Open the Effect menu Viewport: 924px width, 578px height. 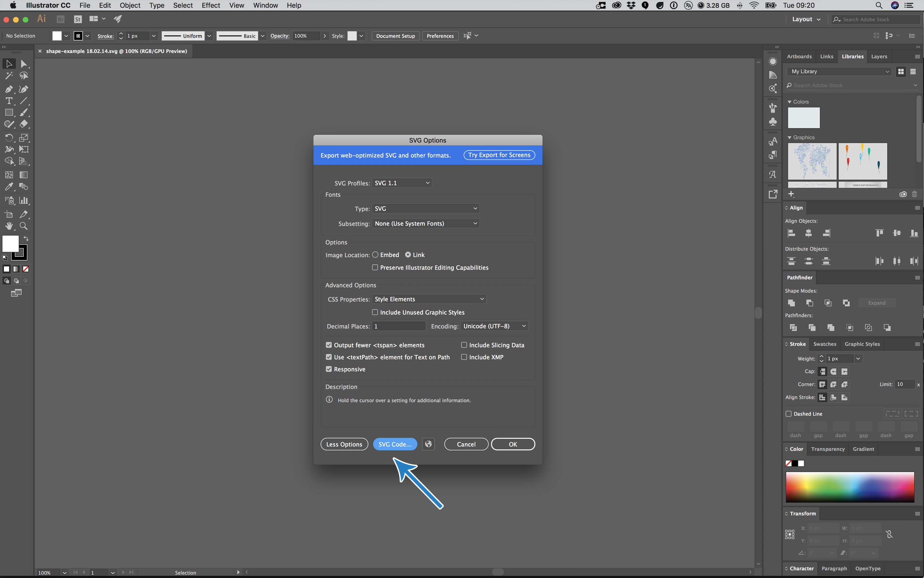210,5
